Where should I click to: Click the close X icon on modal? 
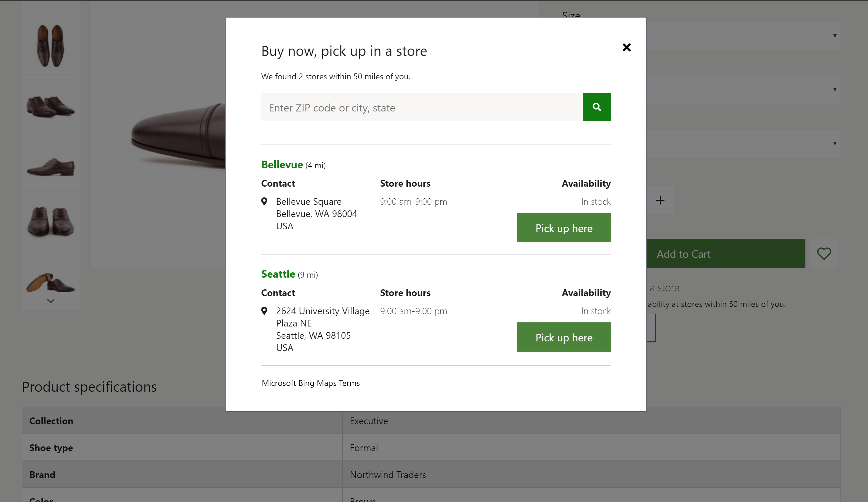627,47
